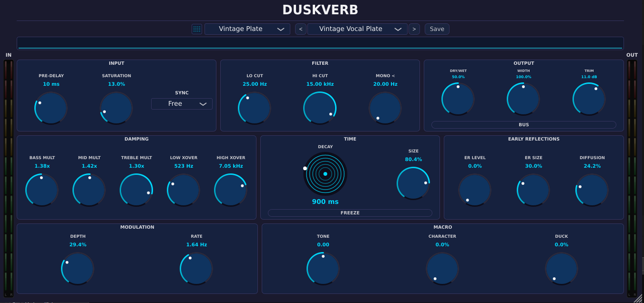Toggle the BUS output mode

tap(524, 125)
